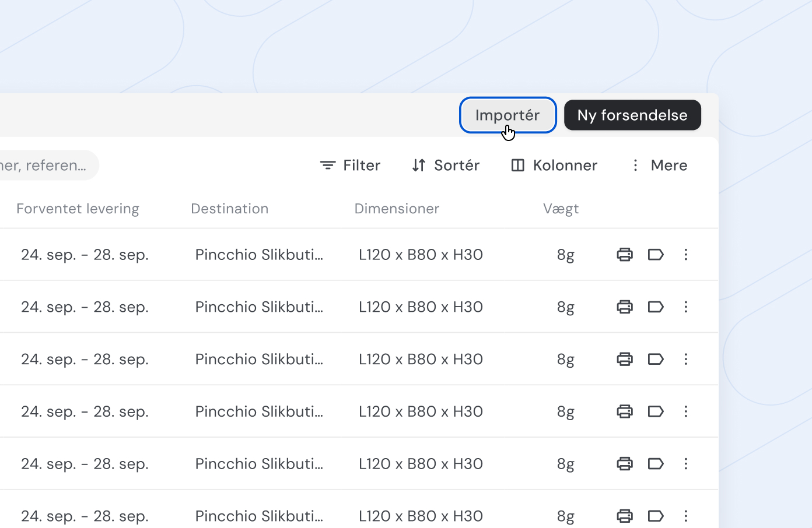812x528 pixels.
Task: Select the third row's '24. sep. - 28. sep.' date
Action: [85, 359]
